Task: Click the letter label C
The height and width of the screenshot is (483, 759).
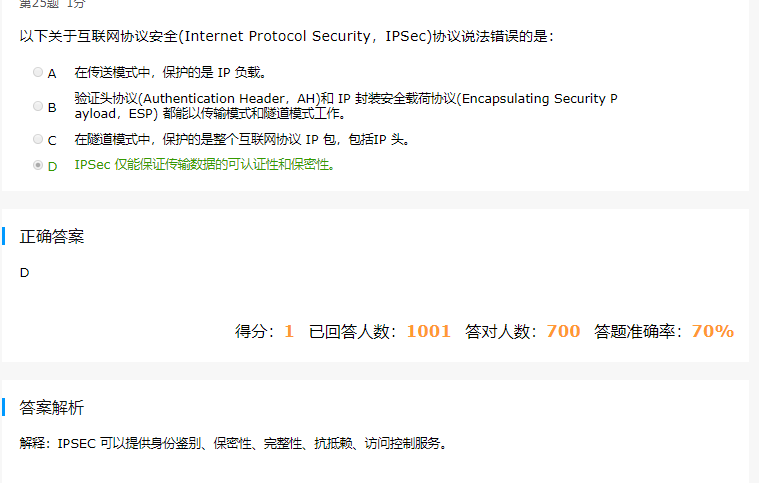Action: pos(52,141)
